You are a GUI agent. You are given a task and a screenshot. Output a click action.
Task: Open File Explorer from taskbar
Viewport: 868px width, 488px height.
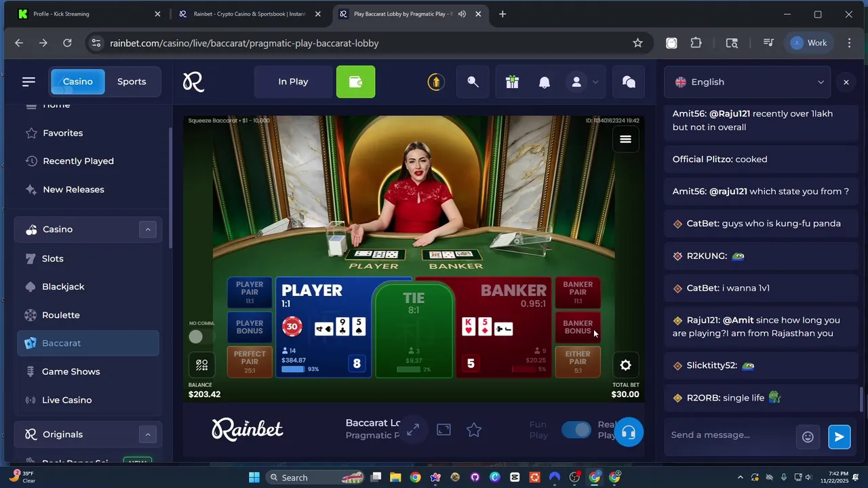click(395, 477)
